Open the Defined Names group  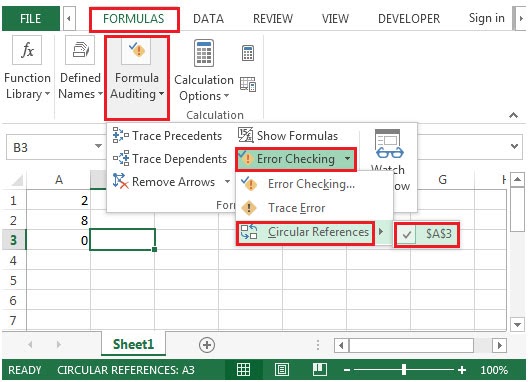(x=80, y=69)
